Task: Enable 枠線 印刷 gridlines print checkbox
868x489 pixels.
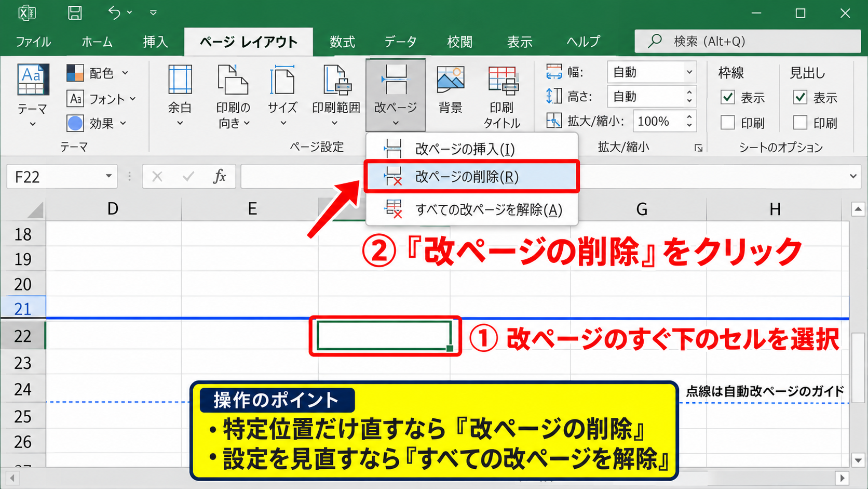Action: tap(728, 123)
